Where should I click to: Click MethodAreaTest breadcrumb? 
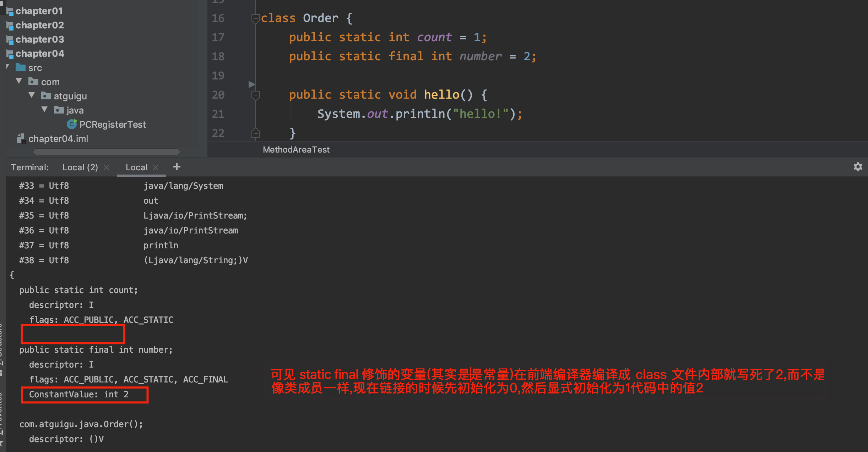click(296, 150)
